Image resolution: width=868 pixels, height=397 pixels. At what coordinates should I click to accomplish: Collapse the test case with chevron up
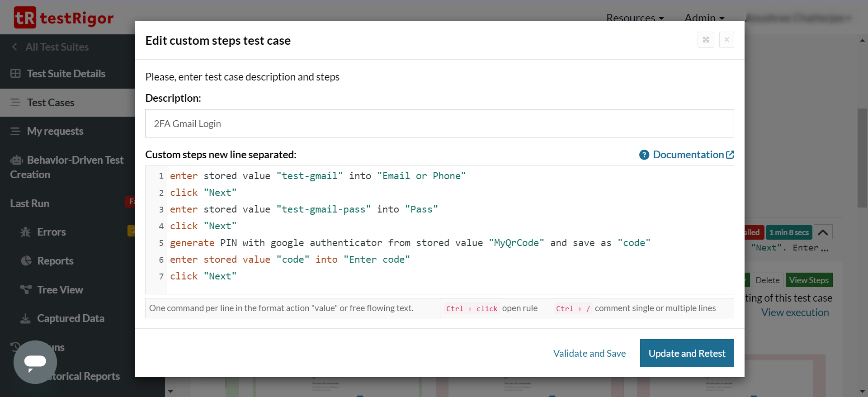(x=823, y=232)
